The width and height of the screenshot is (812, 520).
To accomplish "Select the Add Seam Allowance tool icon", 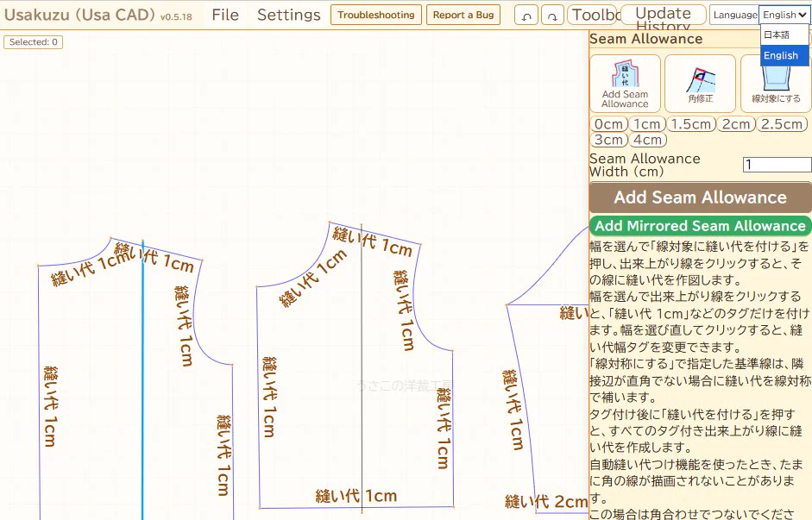I will 625,84.
